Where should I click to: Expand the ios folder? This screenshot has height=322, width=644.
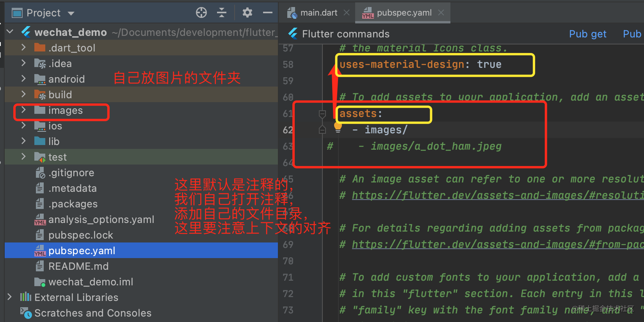click(x=23, y=125)
